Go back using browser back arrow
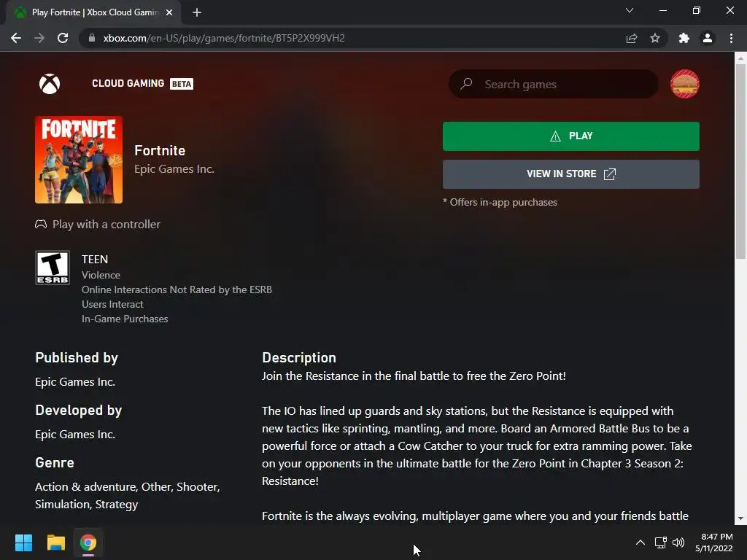The height and width of the screenshot is (560, 747). pos(16,38)
